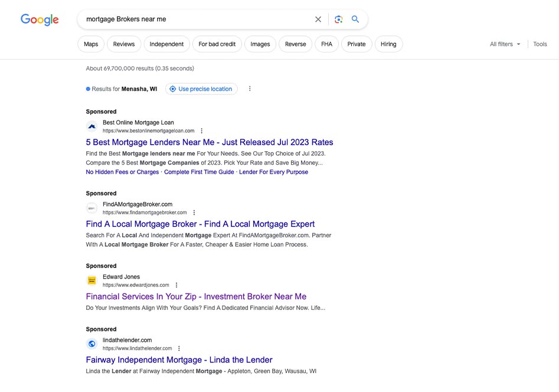The width and height of the screenshot is (559, 392).
Task: Click the Use precise location button
Action: [201, 89]
